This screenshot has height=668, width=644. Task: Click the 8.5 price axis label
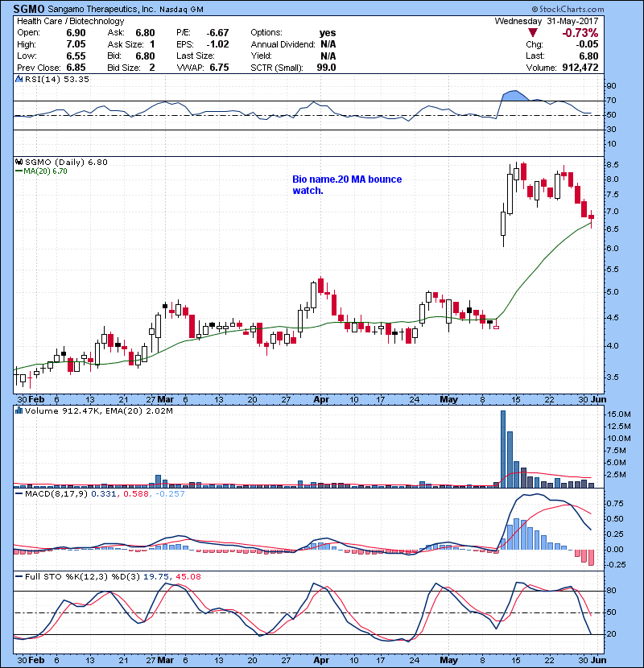click(x=613, y=164)
